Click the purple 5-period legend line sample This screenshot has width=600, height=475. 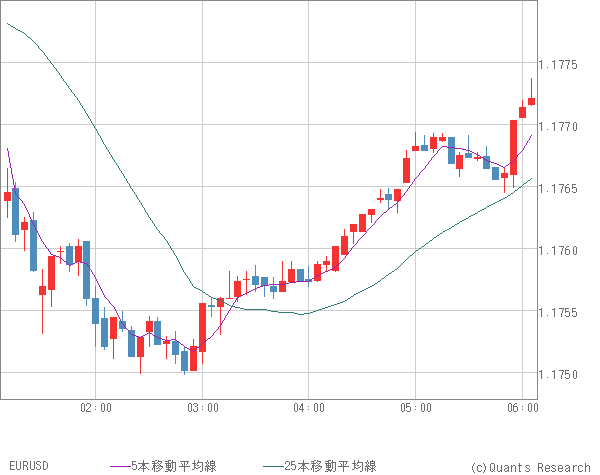121,466
